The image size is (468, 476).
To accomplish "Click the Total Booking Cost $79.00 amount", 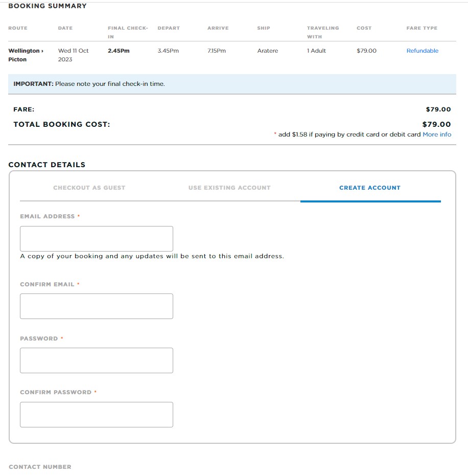I will click(x=436, y=124).
